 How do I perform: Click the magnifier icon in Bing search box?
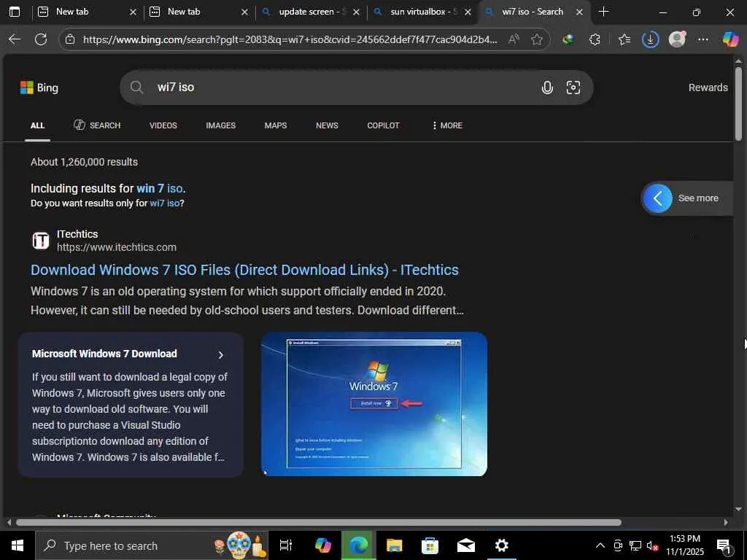(136, 87)
